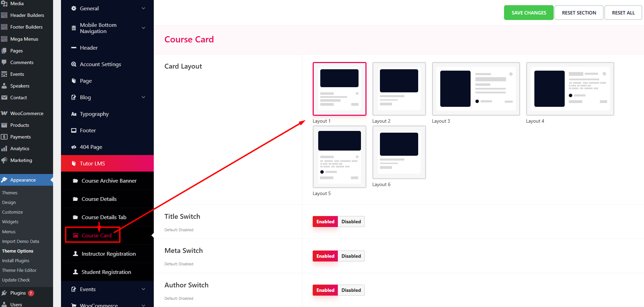The width and height of the screenshot is (644, 307).
Task: Open the Customize link
Action: tap(12, 212)
